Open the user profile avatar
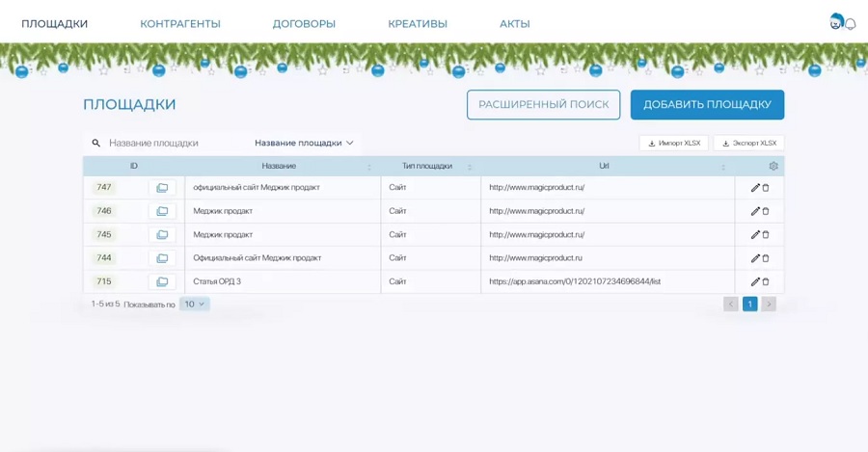868x452 pixels. click(x=836, y=21)
